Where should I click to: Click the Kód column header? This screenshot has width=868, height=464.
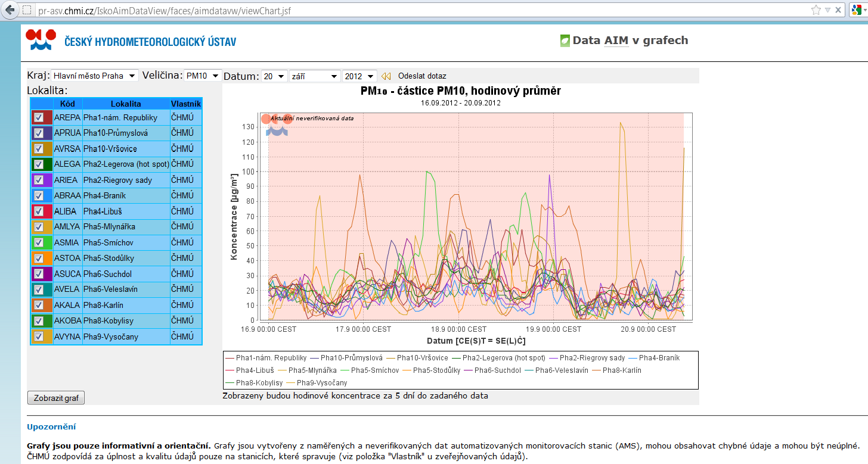(x=68, y=104)
